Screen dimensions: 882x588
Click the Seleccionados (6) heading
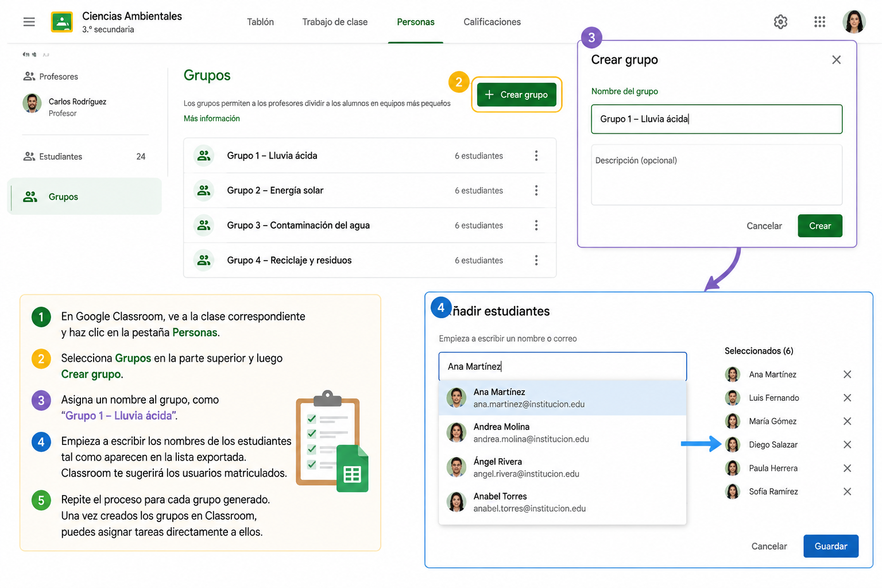[x=759, y=351]
